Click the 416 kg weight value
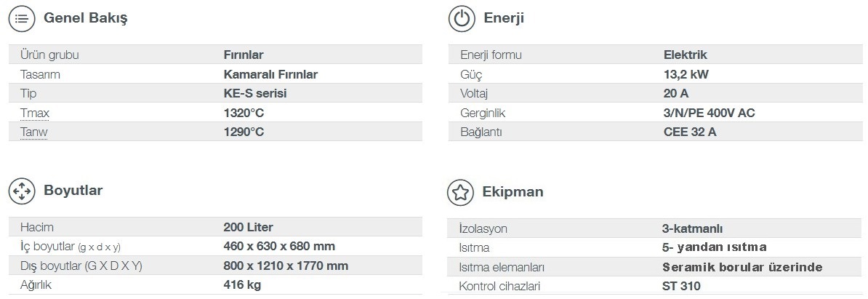This screenshot has height=299, width=868. (x=243, y=285)
